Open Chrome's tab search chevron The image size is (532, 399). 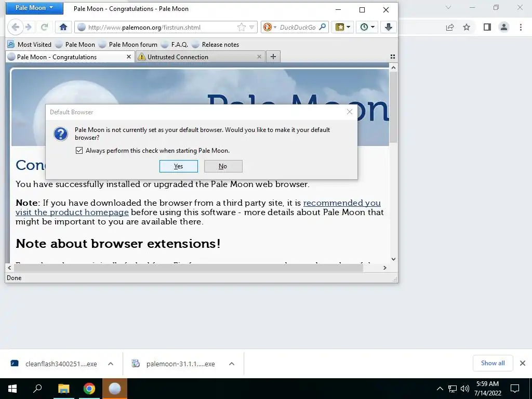(448, 7)
